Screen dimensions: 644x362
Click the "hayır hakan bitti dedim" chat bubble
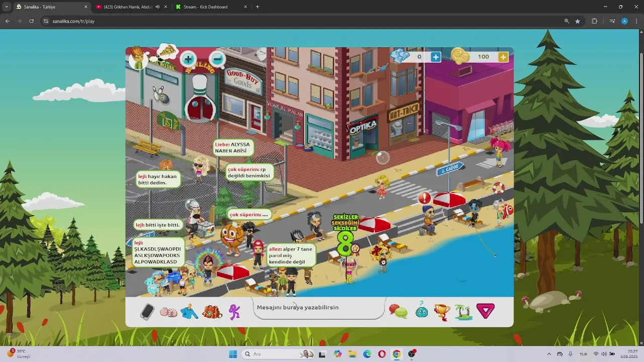pos(158,179)
